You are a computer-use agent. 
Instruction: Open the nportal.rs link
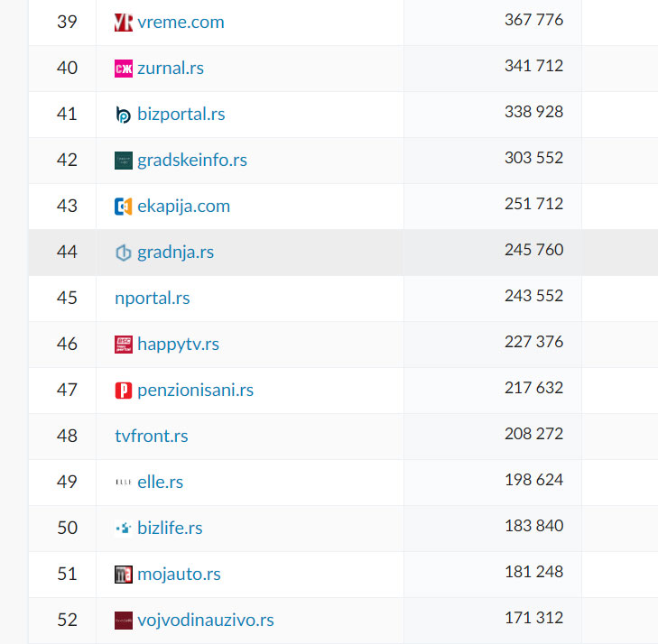(x=153, y=298)
